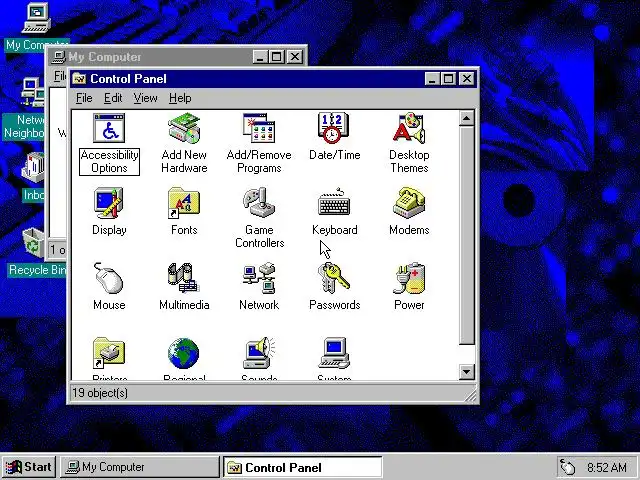This screenshot has height=480, width=640.
Task: Select the Desktop Themes icon
Action: tap(409, 128)
